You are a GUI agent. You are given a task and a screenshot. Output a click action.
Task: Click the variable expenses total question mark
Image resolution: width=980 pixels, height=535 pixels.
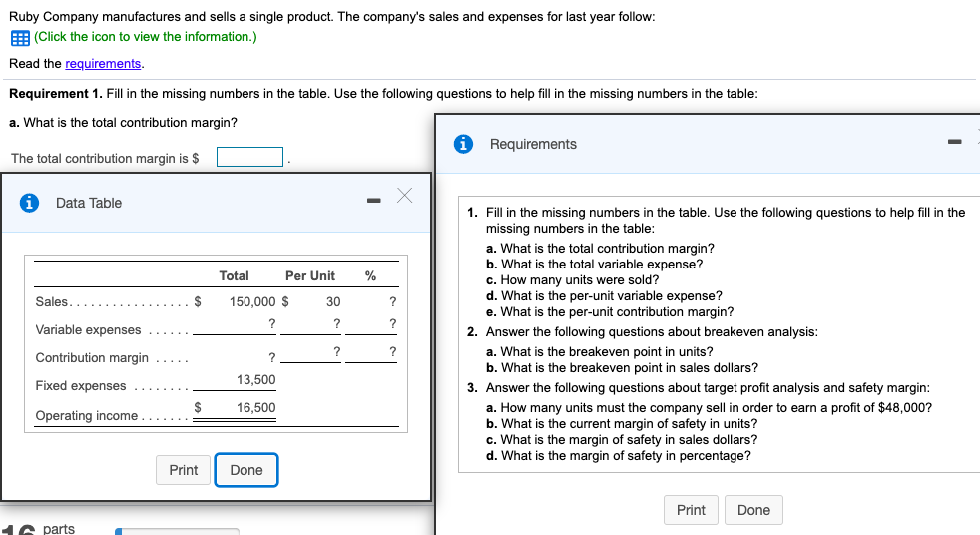[x=271, y=323]
